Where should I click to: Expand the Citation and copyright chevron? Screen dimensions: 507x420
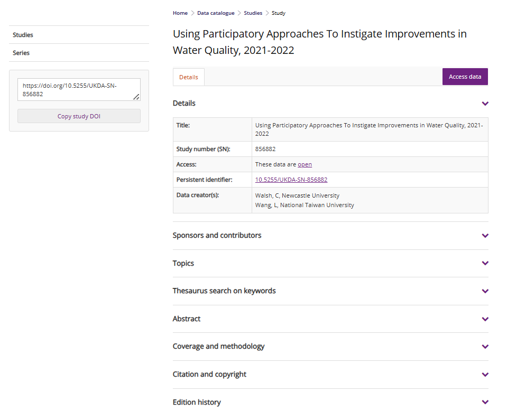485,375
